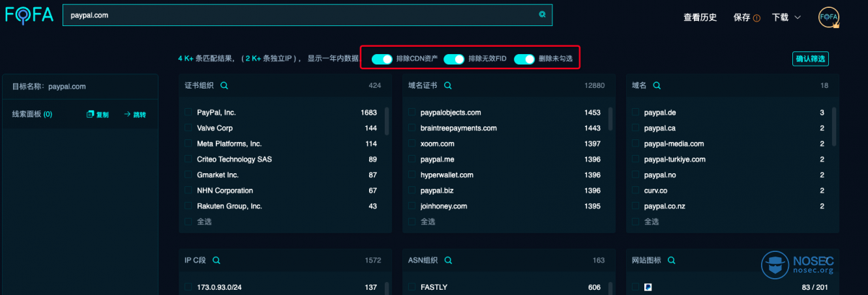Image resolution: width=868 pixels, height=295 pixels.
Task: Check the 173.0.93.0/24 checkbox
Action: tap(188, 287)
